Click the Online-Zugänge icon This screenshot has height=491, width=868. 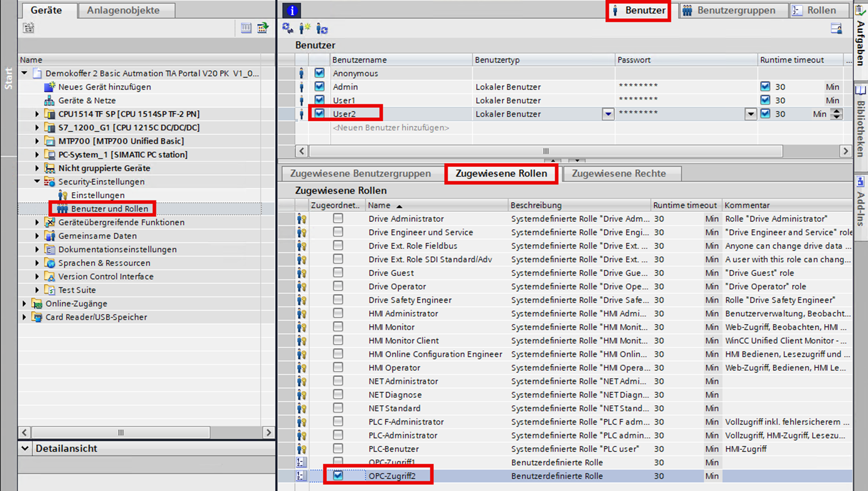(x=37, y=303)
